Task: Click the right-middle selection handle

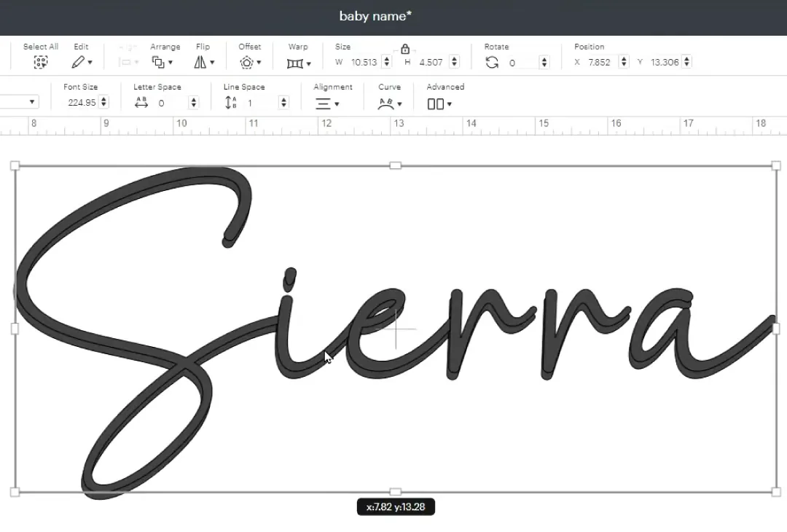Action: coord(776,329)
